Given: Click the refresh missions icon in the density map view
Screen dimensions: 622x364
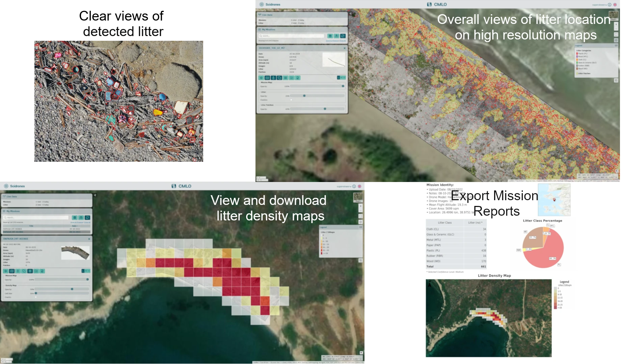Looking at the screenshot, I should pyautogui.click(x=87, y=218).
